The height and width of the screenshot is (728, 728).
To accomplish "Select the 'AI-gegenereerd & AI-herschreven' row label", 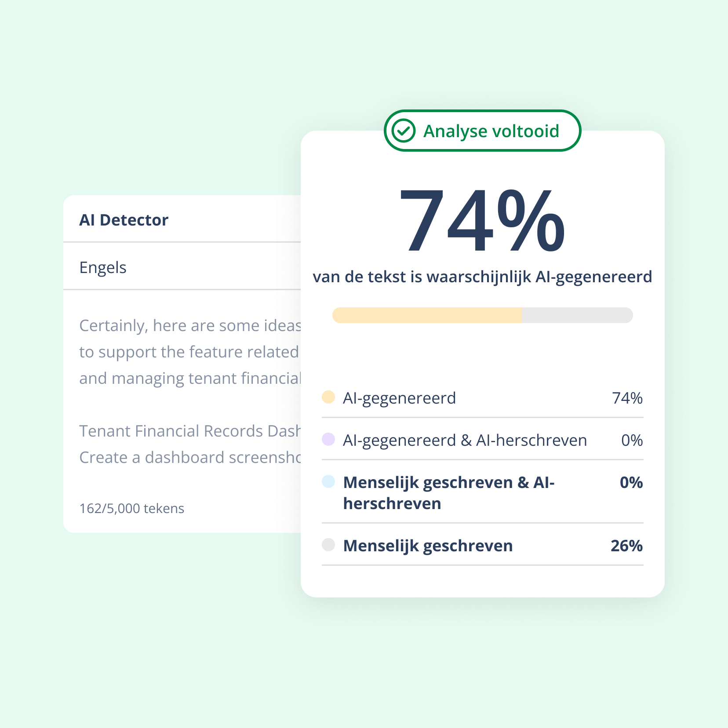I will click(465, 440).
